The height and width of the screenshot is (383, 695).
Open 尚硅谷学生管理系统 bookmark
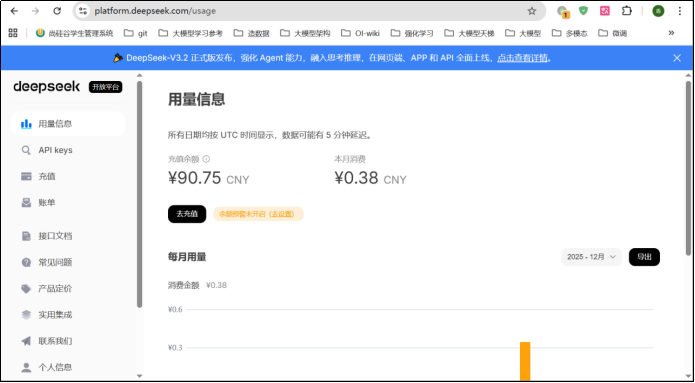click(74, 33)
